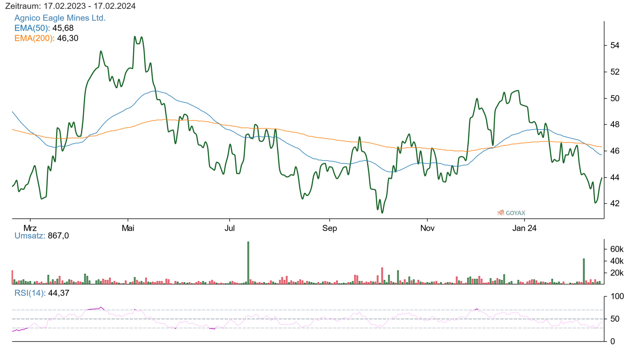Viewport: 644px width, 359px height.
Task: Click the tall green volume bar in February
Action: tap(584, 271)
